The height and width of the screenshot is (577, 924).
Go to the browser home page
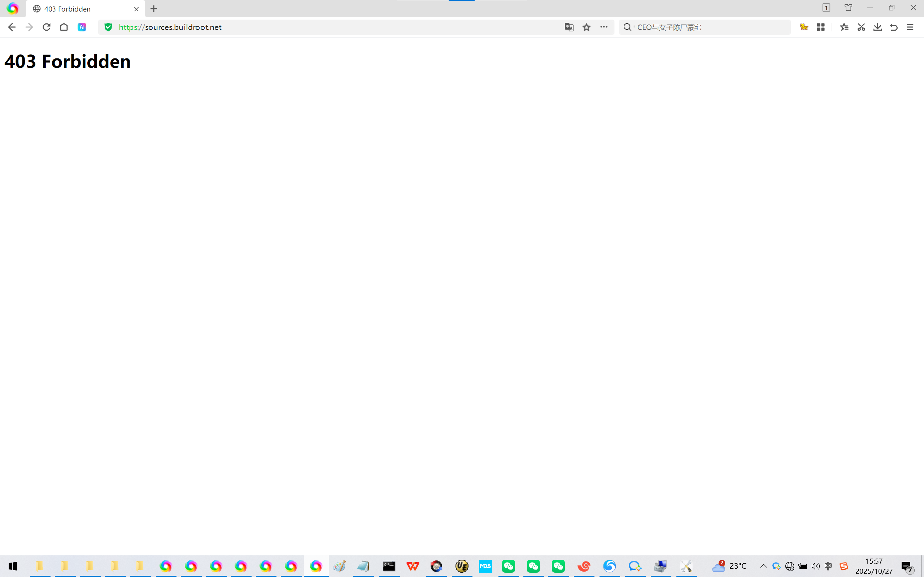pos(64,27)
